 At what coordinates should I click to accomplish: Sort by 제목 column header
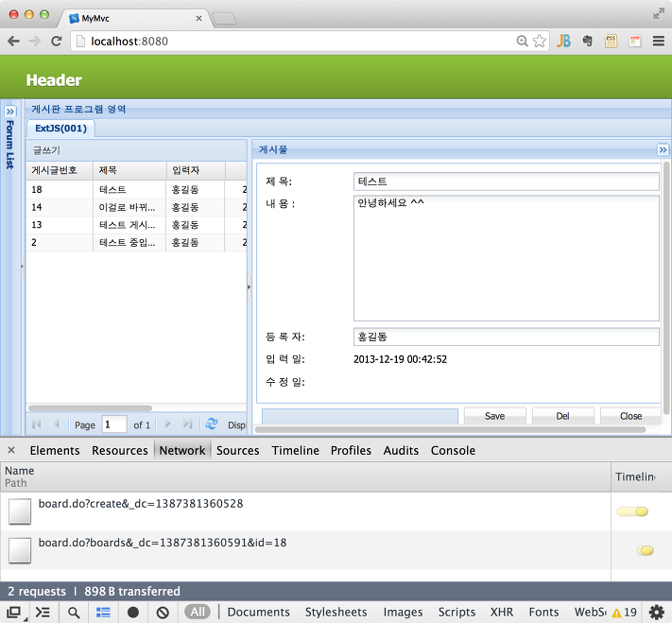pos(129,170)
